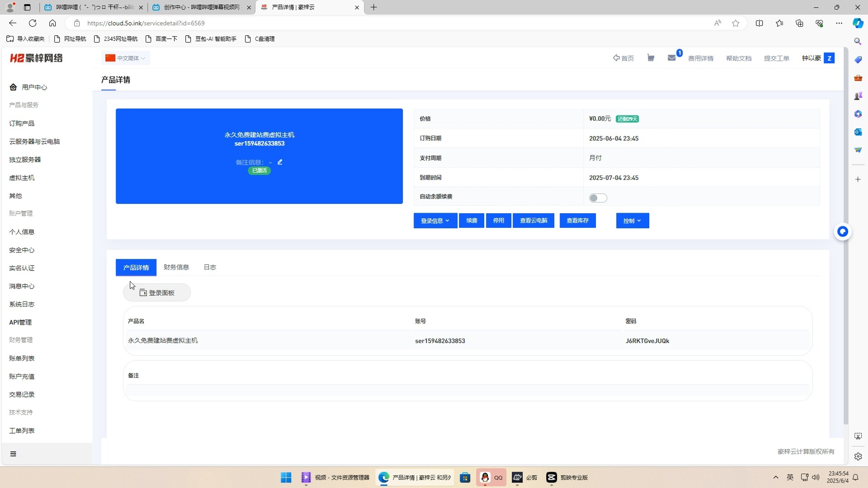Open the browser settings ellipsis menu

coord(839,23)
